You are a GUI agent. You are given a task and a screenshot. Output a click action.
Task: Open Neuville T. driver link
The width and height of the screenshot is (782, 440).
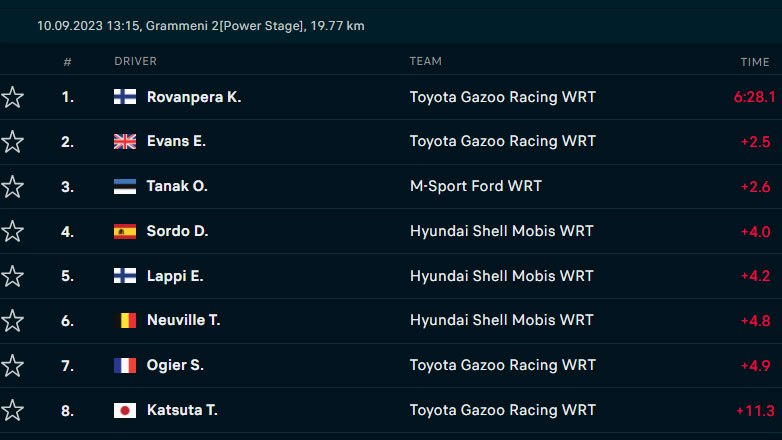click(x=183, y=321)
